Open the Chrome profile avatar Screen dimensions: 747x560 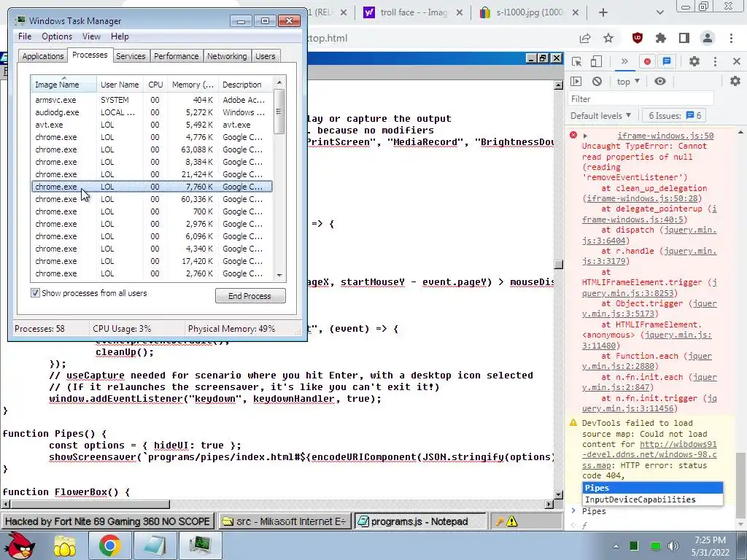coord(708,38)
